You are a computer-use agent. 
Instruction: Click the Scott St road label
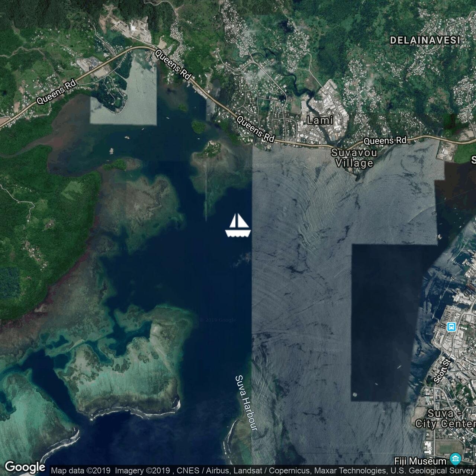pyautogui.click(x=442, y=371)
